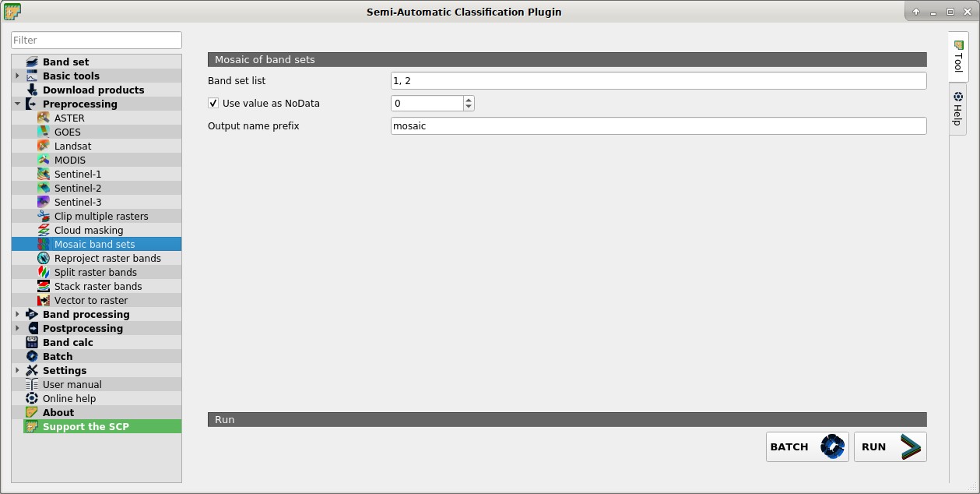Click the Mosaic band sets icon
Screen dimensions: 980x494
(x=44, y=244)
